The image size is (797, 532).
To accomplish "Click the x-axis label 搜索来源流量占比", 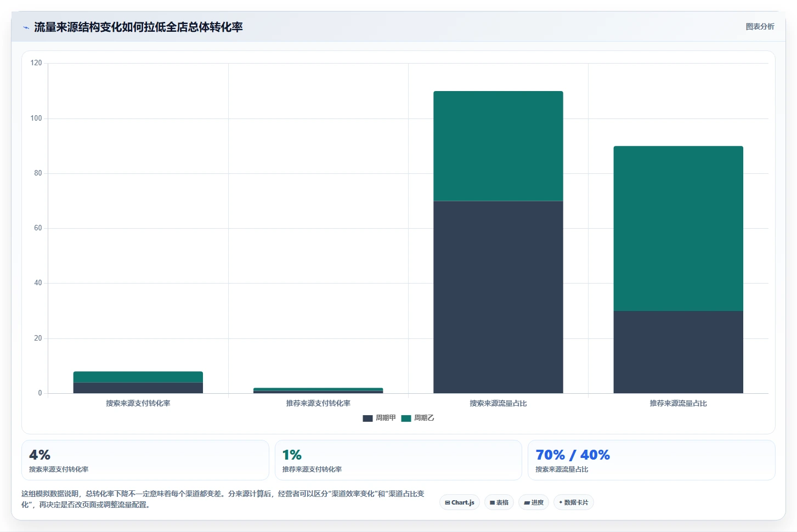I will (498, 403).
